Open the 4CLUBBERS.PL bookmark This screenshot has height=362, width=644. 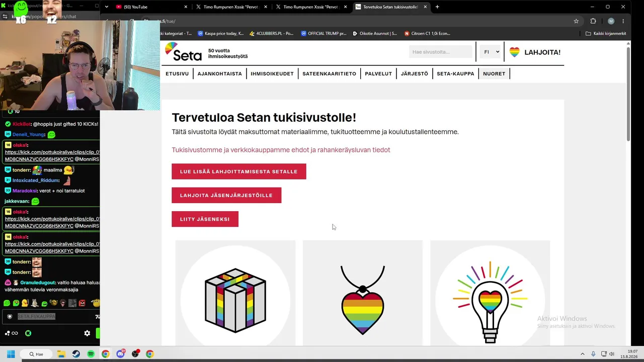[x=272, y=34]
